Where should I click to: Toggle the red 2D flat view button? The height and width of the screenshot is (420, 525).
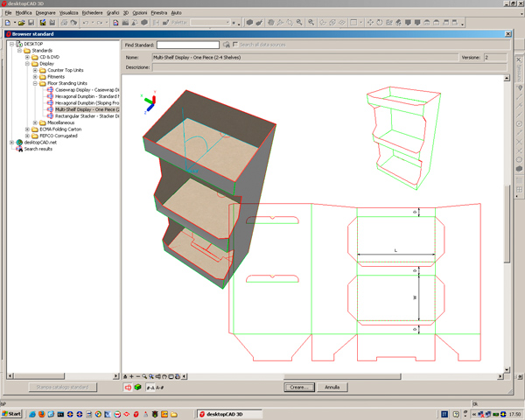[128, 387]
